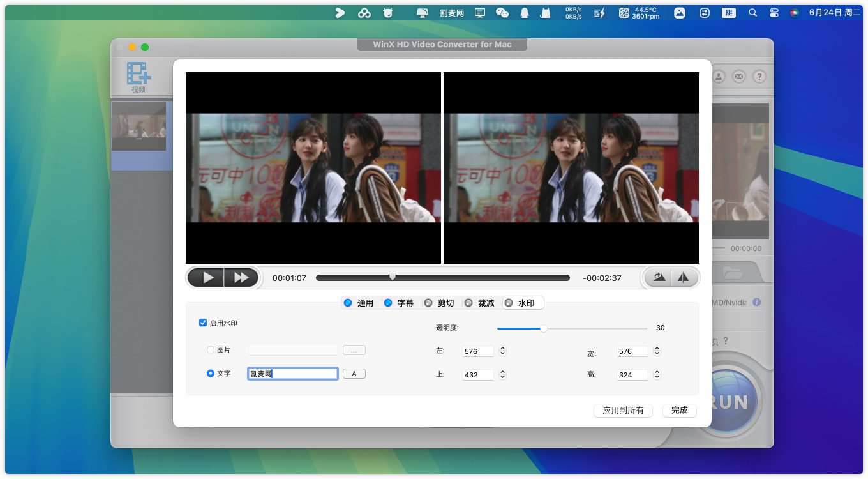
Task: Click the 透明度 opacity slider handle
Action: 544,328
